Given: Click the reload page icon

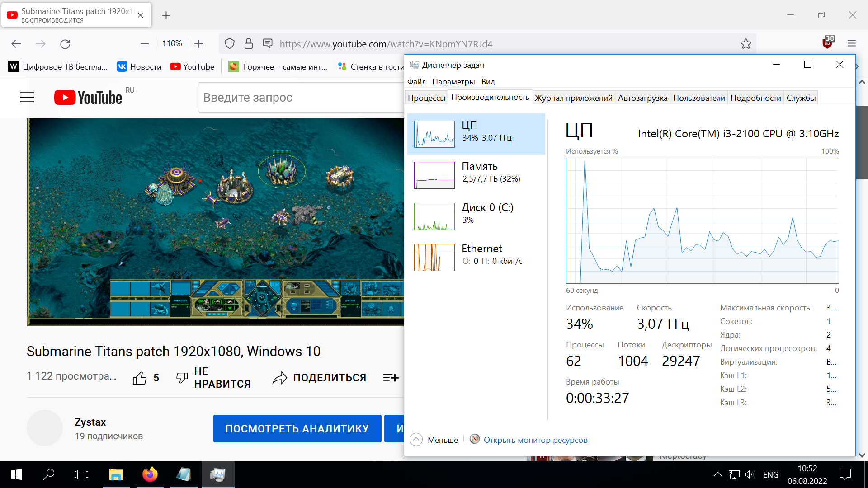Looking at the screenshot, I should pos(65,44).
